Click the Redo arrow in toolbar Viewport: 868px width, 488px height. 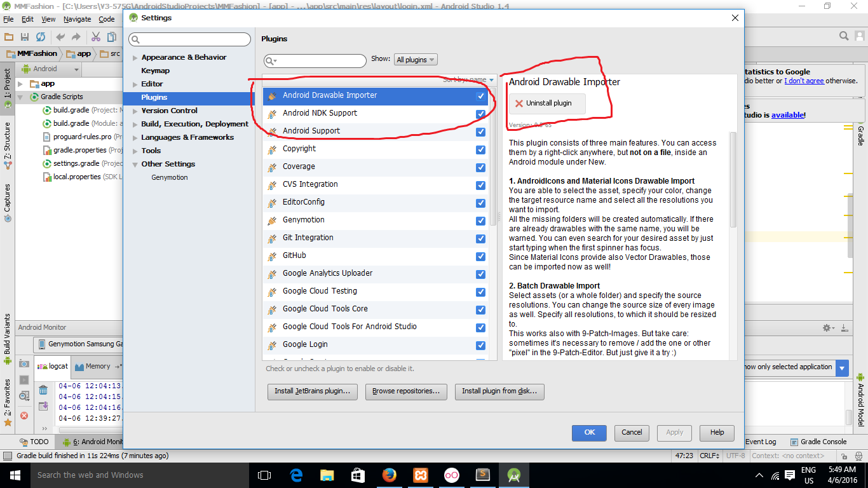click(x=76, y=37)
